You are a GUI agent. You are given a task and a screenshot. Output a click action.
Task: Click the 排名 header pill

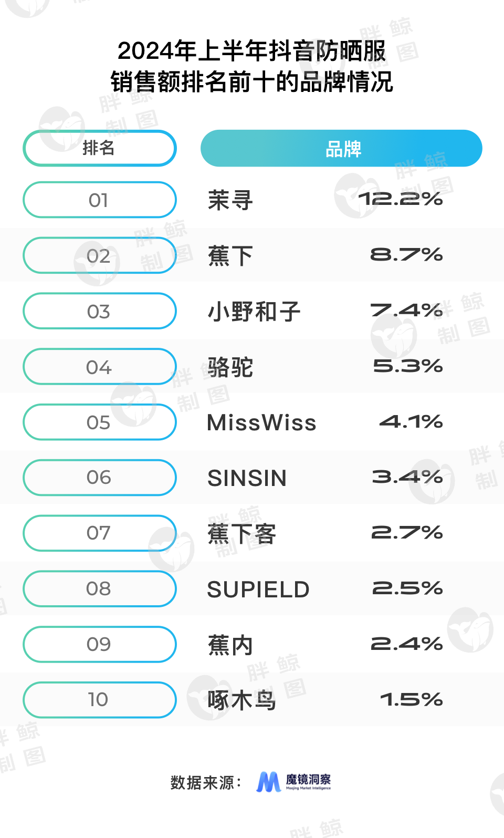(x=99, y=148)
